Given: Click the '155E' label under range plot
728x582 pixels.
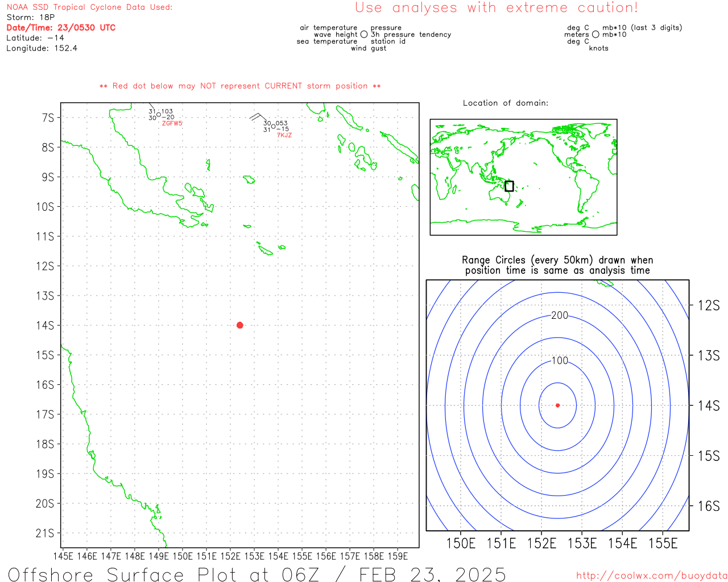Looking at the screenshot, I should point(663,543).
